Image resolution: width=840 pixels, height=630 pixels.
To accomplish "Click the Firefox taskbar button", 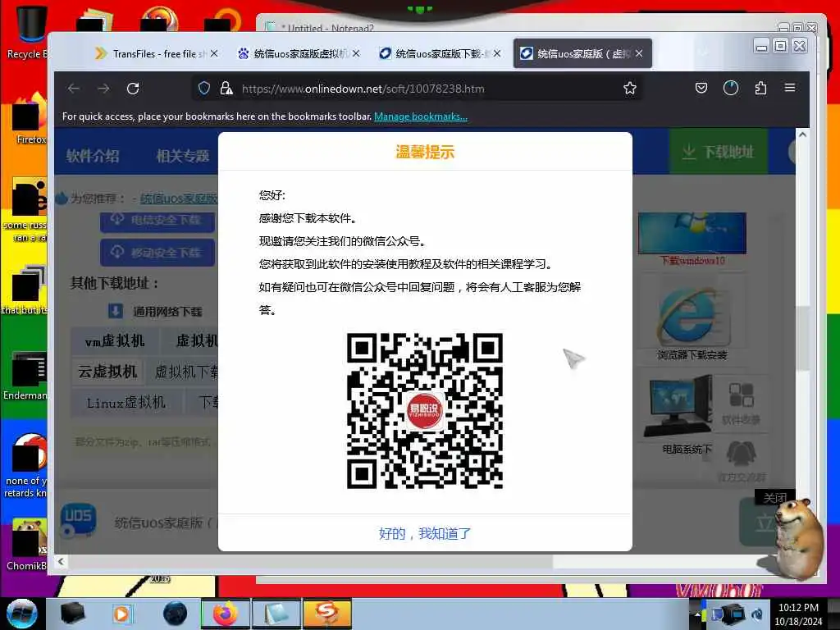I will [x=225, y=614].
